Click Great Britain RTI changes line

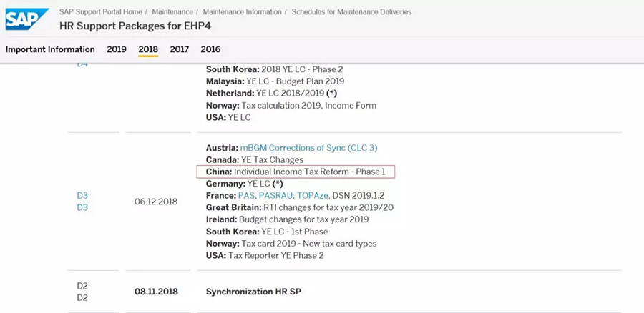tap(300, 207)
